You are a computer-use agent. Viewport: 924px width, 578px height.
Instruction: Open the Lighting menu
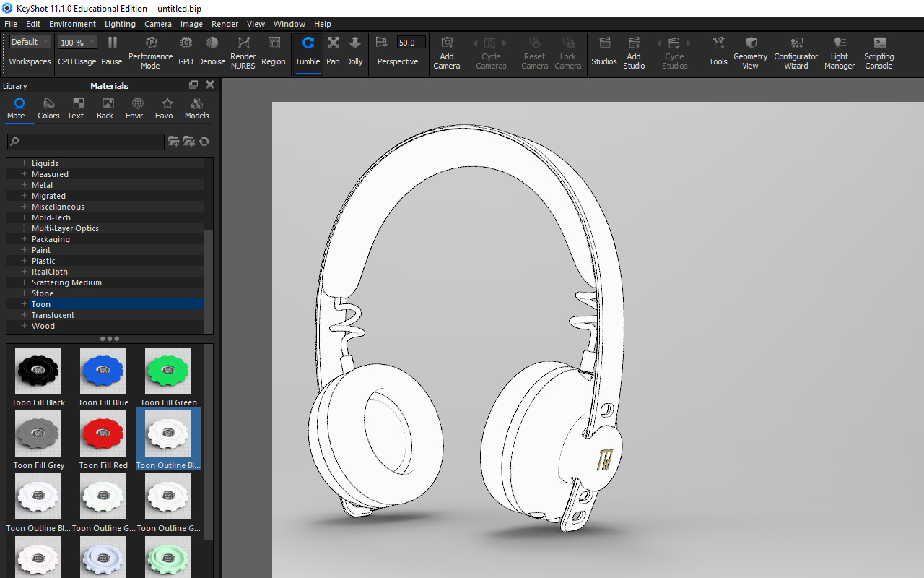(120, 24)
